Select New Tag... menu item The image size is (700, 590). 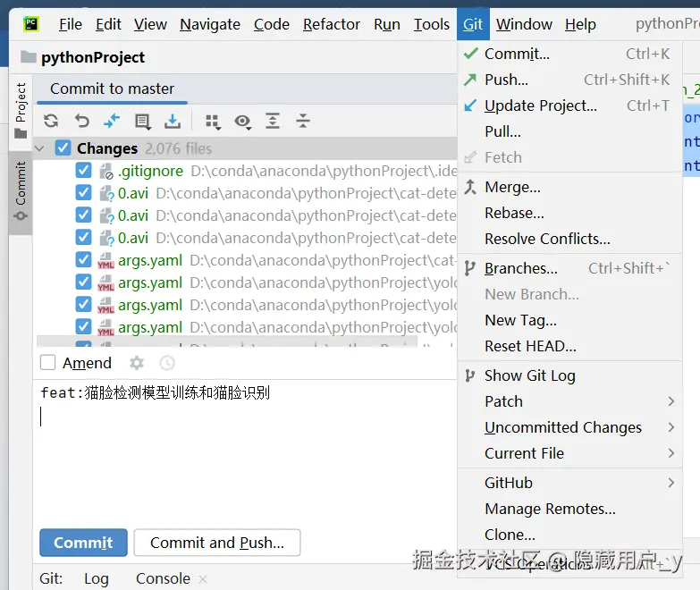click(x=570, y=320)
